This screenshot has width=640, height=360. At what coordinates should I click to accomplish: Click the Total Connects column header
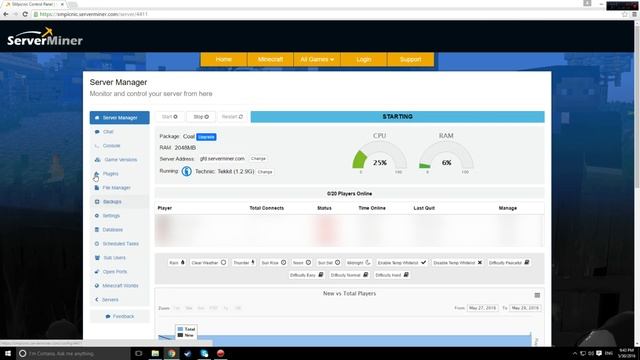(x=267, y=208)
